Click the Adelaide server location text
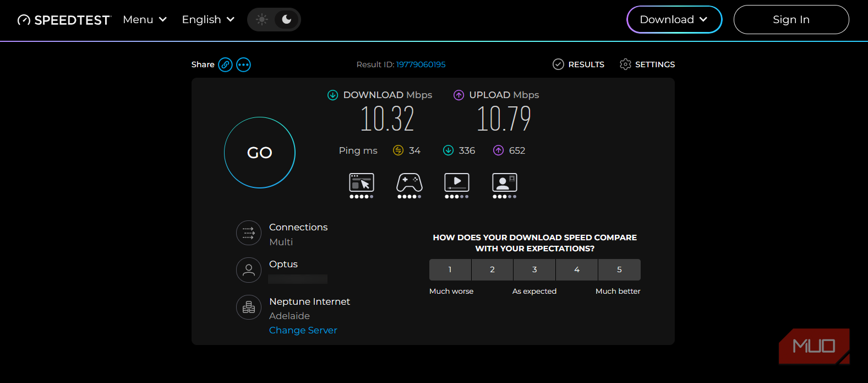 point(290,316)
